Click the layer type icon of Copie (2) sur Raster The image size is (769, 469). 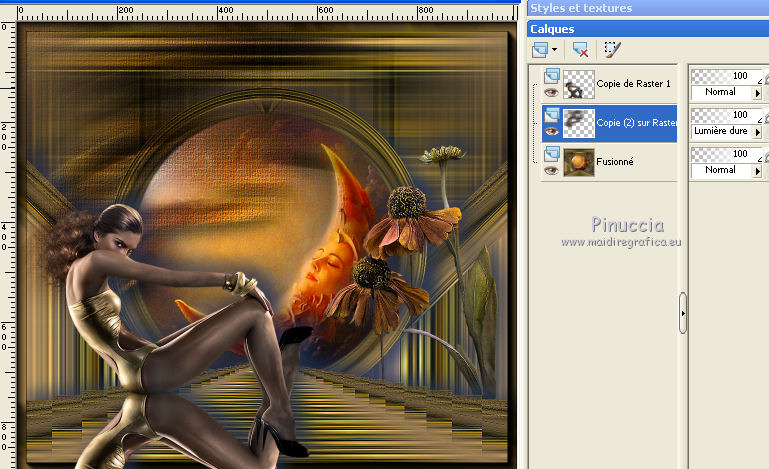[x=552, y=114]
